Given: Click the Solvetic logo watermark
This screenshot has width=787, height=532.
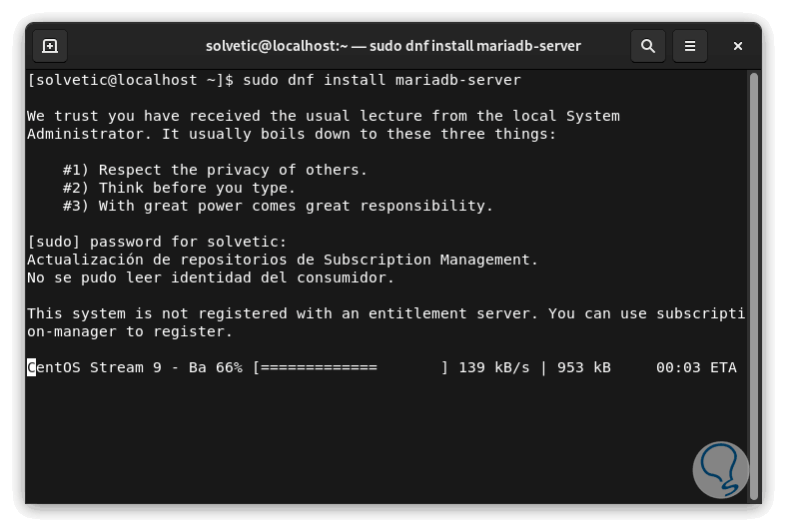Looking at the screenshot, I should [719, 470].
